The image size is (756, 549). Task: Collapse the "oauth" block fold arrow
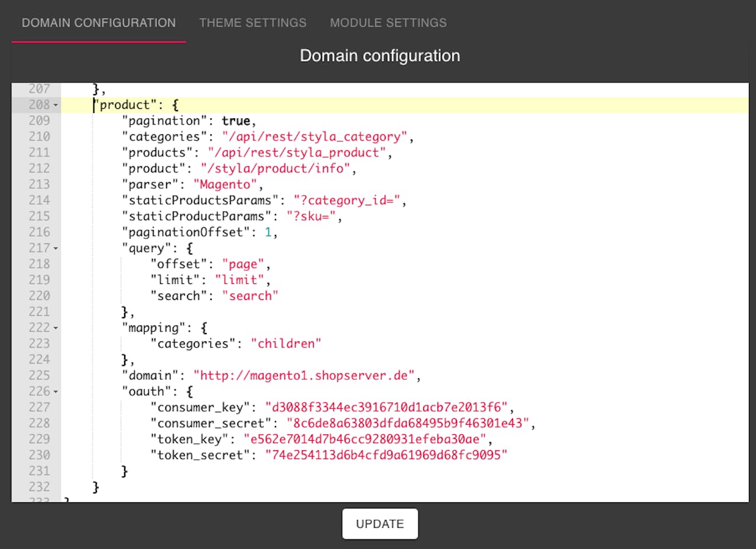(x=56, y=392)
